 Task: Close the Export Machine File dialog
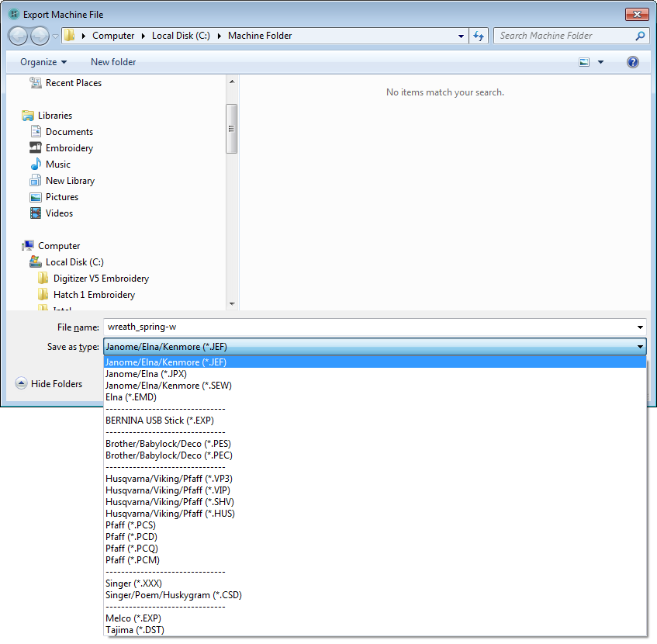(x=637, y=14)
